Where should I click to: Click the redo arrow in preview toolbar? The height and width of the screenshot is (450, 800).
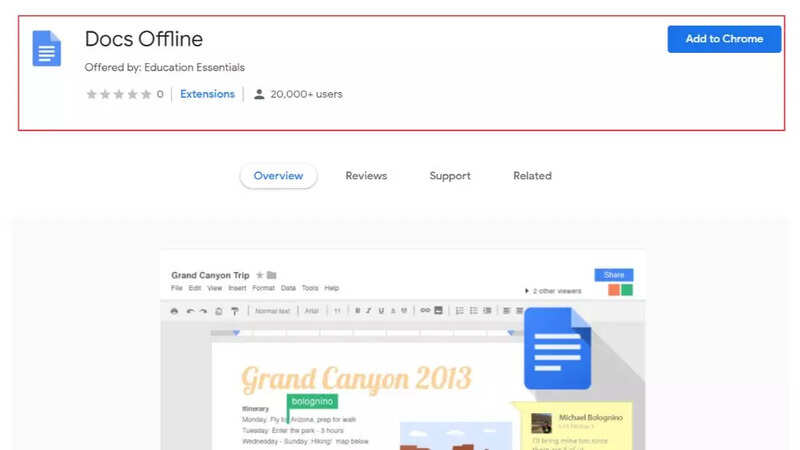[203, 311]
